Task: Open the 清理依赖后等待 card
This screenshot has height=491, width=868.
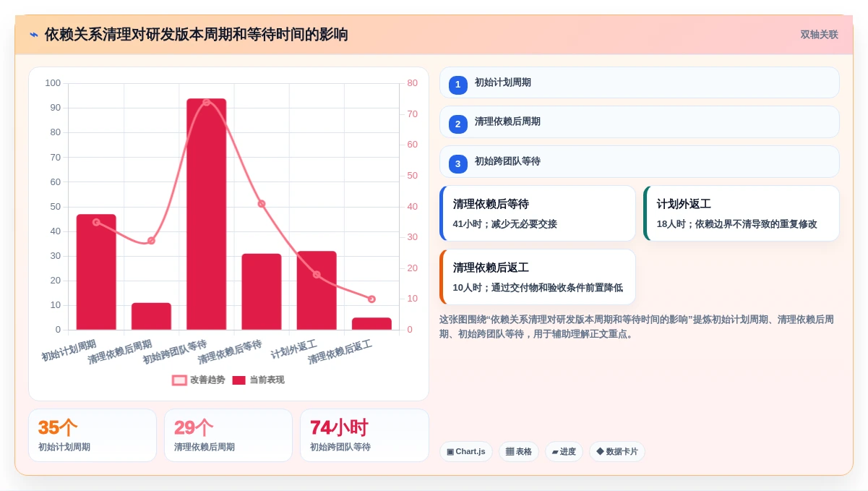Action: 538,213
